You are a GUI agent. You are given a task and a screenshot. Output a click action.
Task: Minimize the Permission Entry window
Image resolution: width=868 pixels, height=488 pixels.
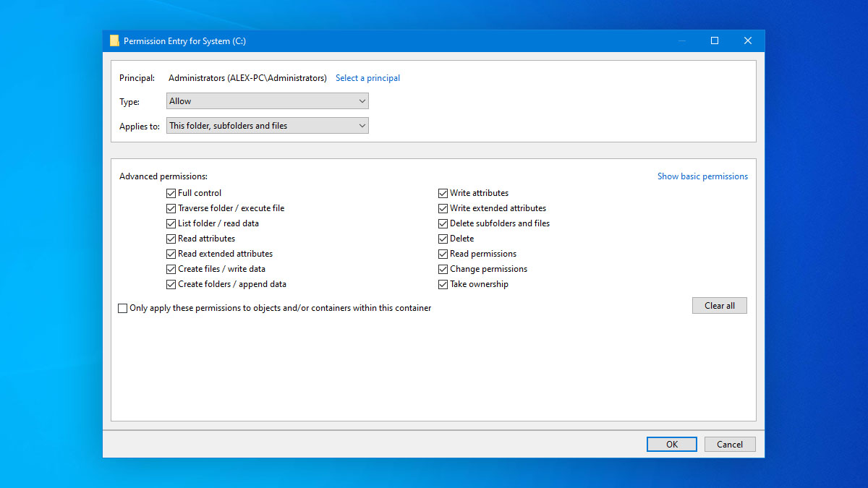(x=682, y=41)
